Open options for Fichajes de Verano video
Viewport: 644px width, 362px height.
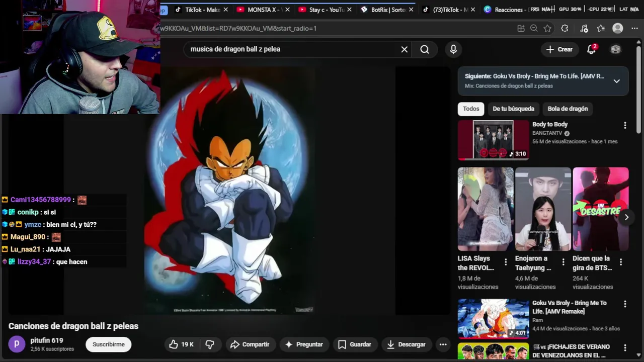click(x=625, y=348)
